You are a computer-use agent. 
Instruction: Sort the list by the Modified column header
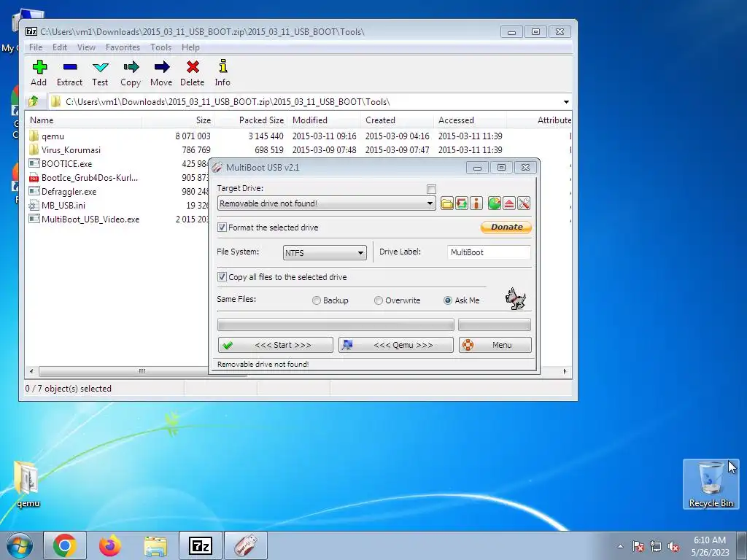point(323,120)
